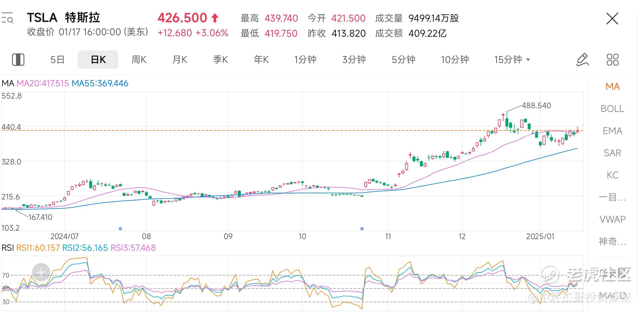
Task: Click the first blue event dot marker
Action: 121,229
